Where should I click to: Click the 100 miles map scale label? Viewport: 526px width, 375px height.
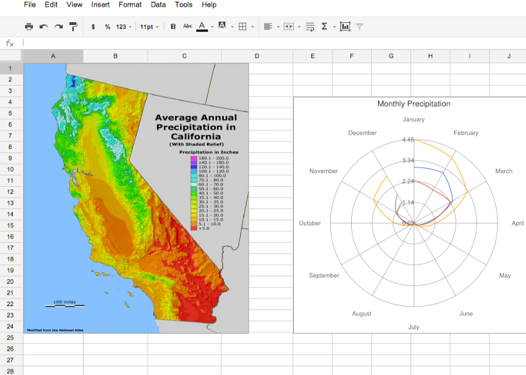64,302
